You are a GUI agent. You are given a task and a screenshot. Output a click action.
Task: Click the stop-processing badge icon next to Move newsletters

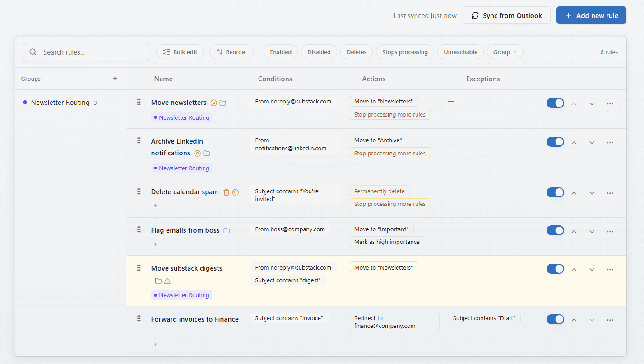coord(213,103)
